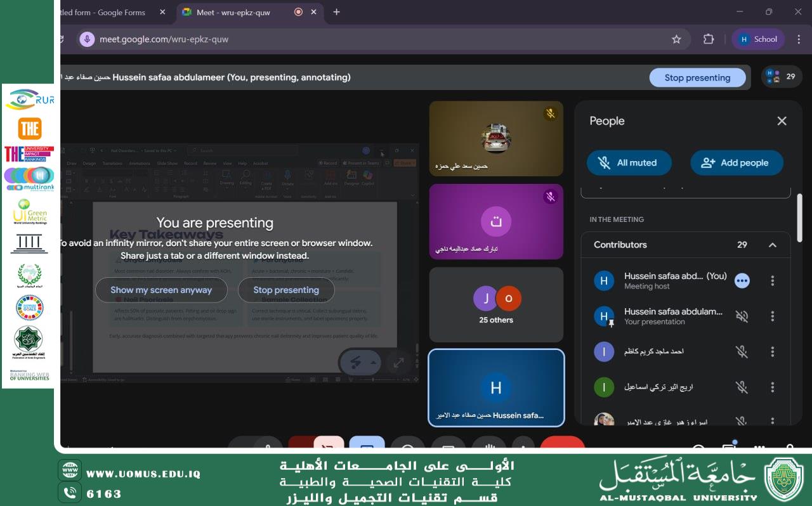Screen dimensions: 812x506
Task: Collapse the Contributors list
Action: (x=772, y=245)
